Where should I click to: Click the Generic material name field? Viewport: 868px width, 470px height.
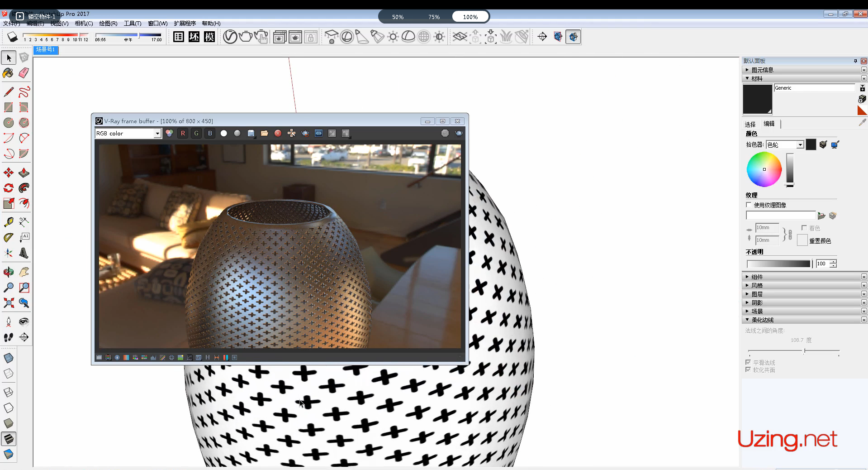814,88
